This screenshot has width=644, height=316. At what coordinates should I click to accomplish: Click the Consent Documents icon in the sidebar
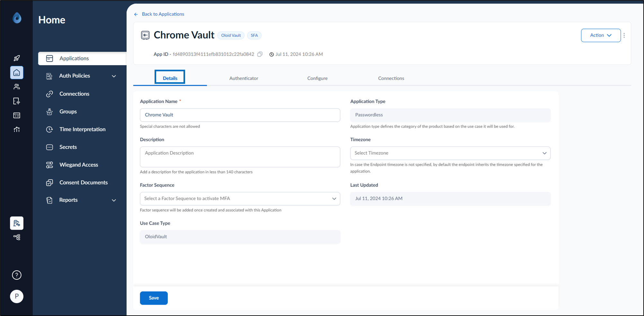coord(49,182)
